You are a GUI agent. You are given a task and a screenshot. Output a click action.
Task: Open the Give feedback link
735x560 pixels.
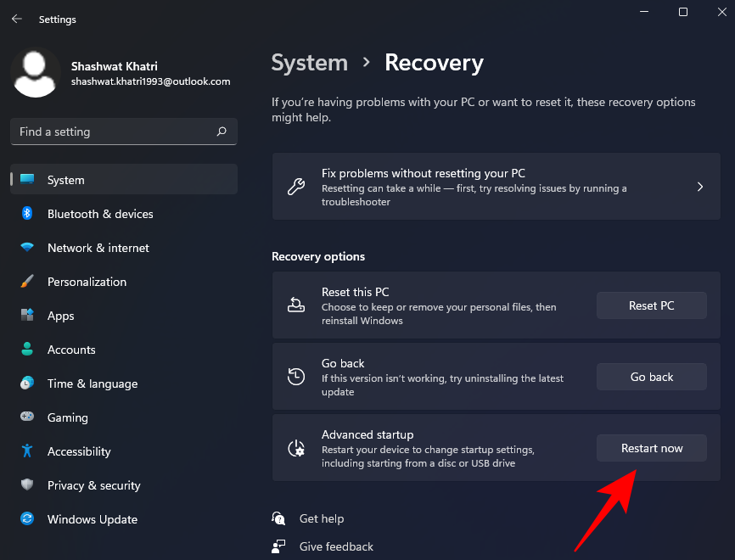pos(335,546)
